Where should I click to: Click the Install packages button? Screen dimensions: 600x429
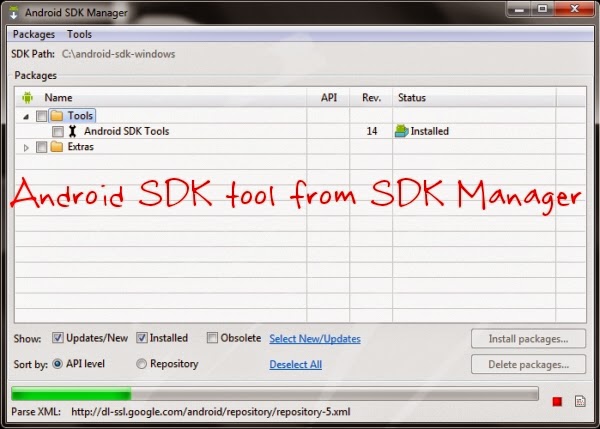pos(528,339)
